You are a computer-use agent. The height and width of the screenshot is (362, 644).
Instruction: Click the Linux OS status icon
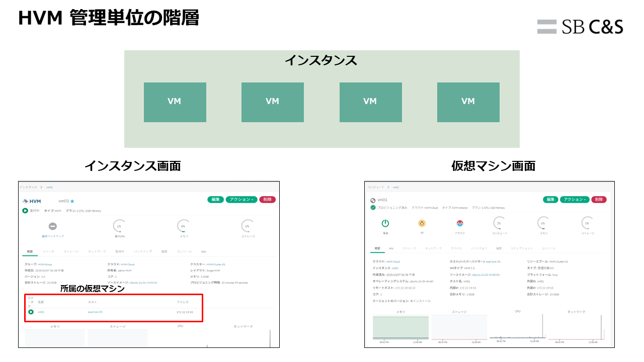point(422,223)
